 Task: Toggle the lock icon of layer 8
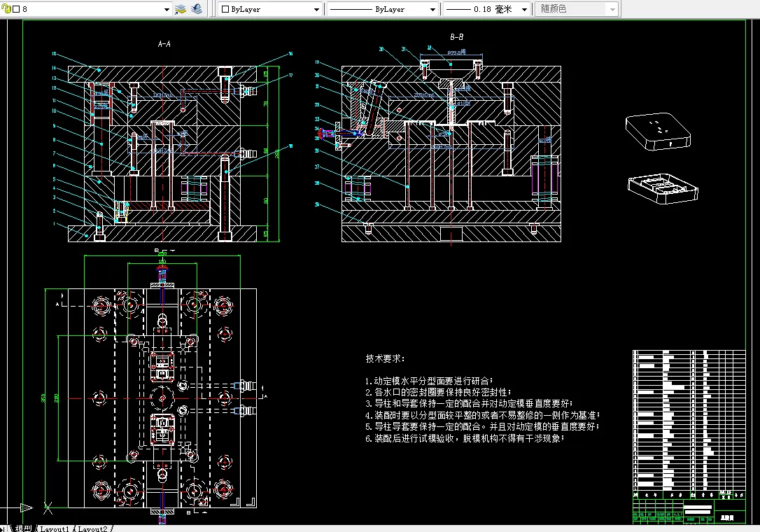[x=6, y=8]
